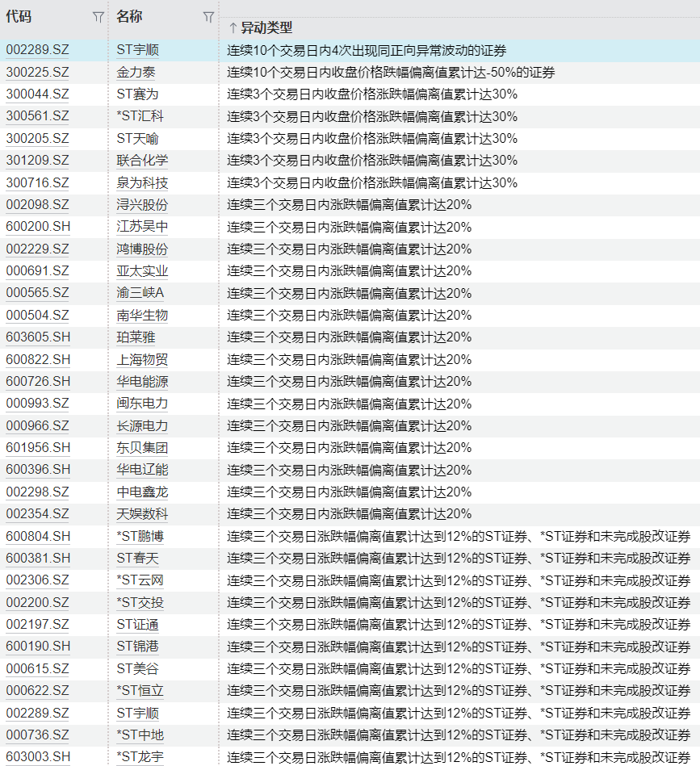Screen dimensions: 700x766
Task: Open stock name link ST春天
Action: tap(137, 558)
